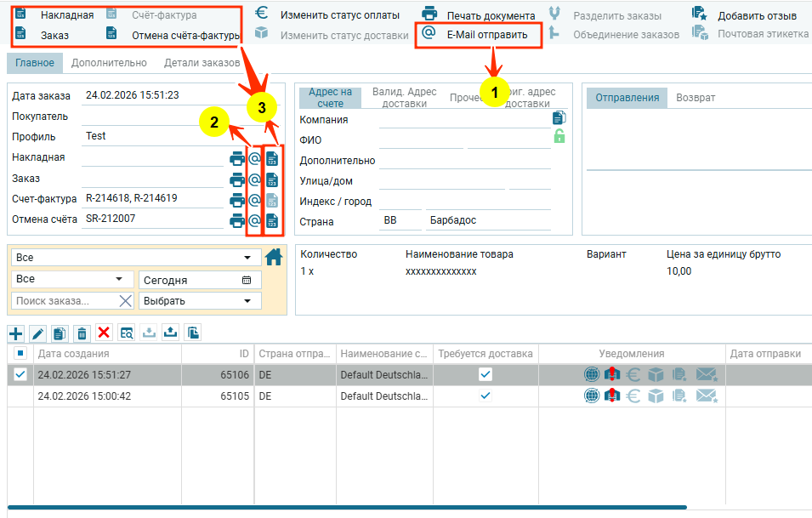Image resolution: width=812 pixels, height=518 pixels.
Task: Click the @ email icon for Счет-фактура
Action: (x=253, y=200)
